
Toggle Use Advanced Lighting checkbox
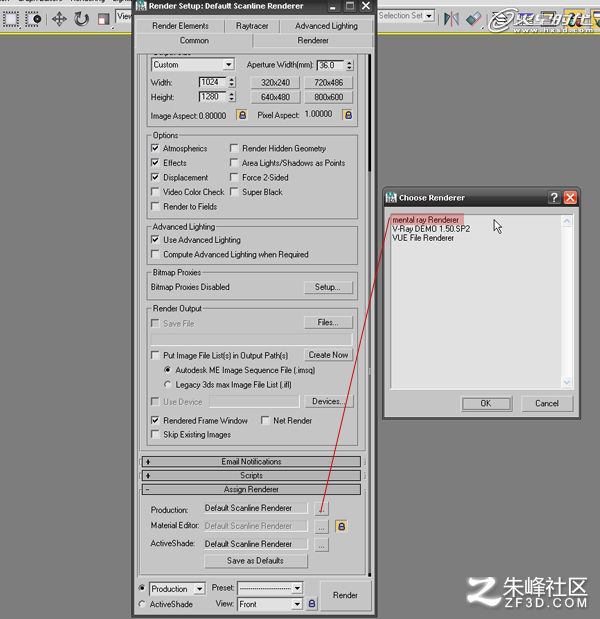click(x=155, y=240)
